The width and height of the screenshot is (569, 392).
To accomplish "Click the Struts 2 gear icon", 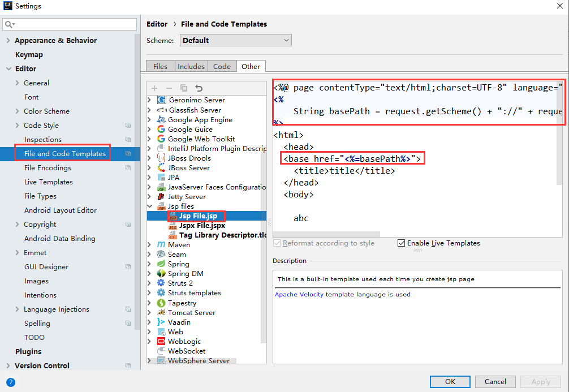I will pos(161,283).
